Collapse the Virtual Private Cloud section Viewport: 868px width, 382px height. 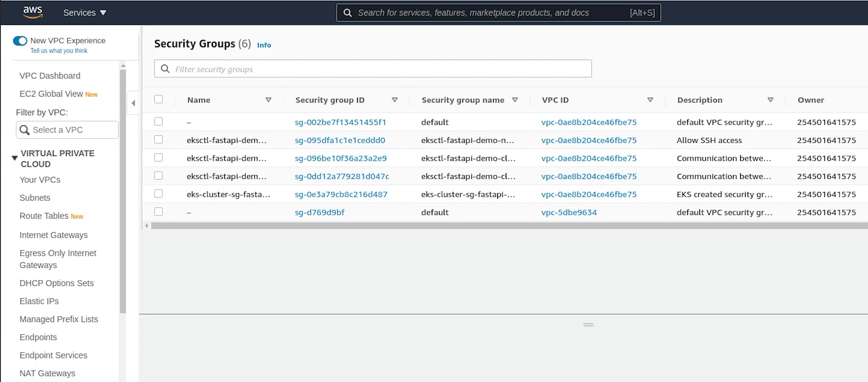pos(14,158)
